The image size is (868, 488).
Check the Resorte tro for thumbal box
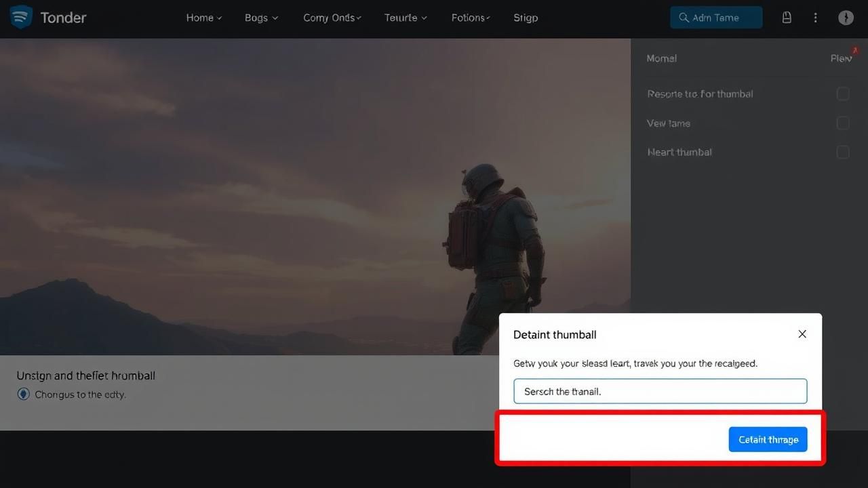pos(843,94)
